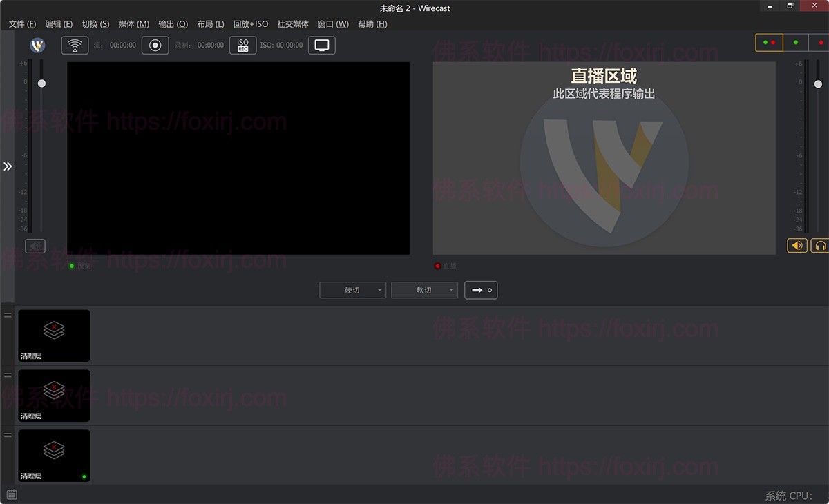Click the headphone monitor icon
This screenshot has height=504, width=829.
point(819,245)
